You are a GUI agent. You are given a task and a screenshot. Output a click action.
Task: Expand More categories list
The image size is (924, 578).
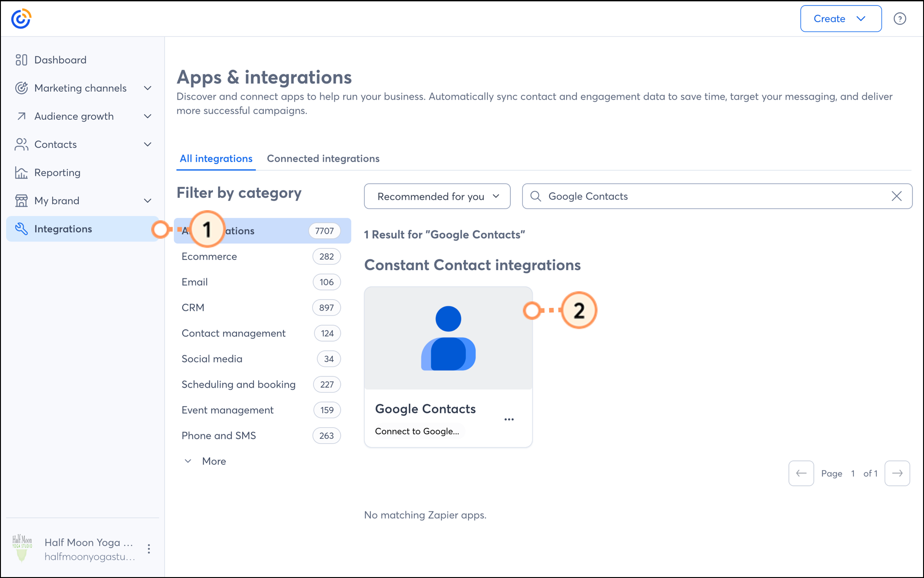pyautogui.click(x=205, y=461)
